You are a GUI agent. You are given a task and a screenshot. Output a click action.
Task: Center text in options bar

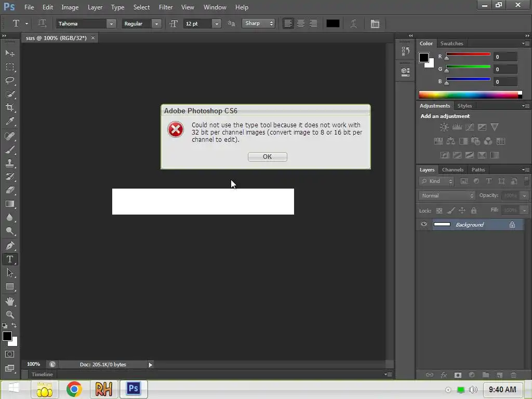click(301, 23)
